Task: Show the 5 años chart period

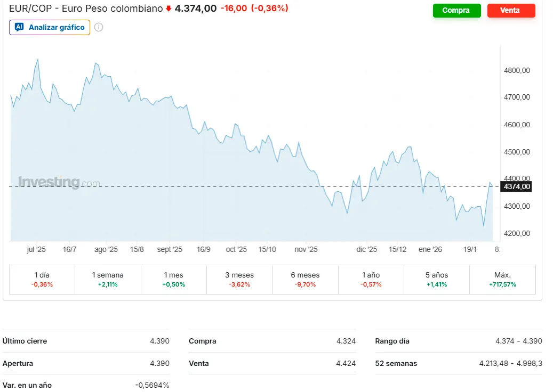Action: click(x=437, y=280)
